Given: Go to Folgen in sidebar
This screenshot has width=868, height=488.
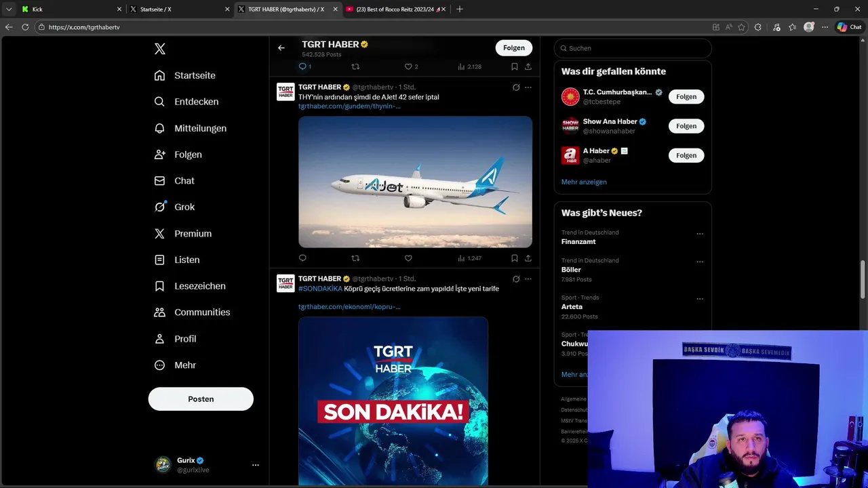Looking at the screenshot, I should point(178,155).
